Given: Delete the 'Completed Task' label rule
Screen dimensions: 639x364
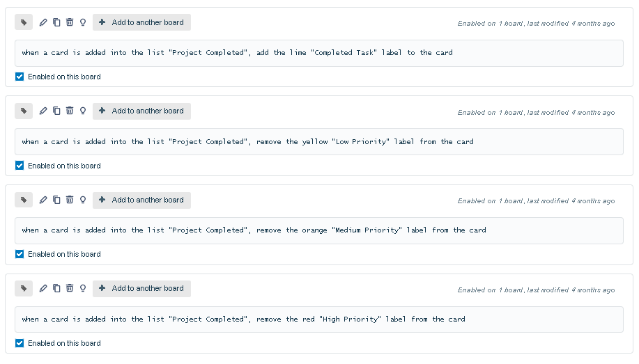Looking at the screenshot, I should click(x=70, y=22).
